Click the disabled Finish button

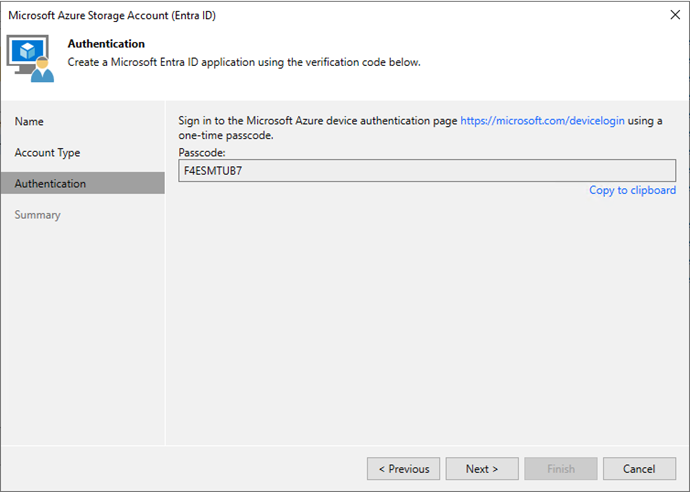[561, 469]
